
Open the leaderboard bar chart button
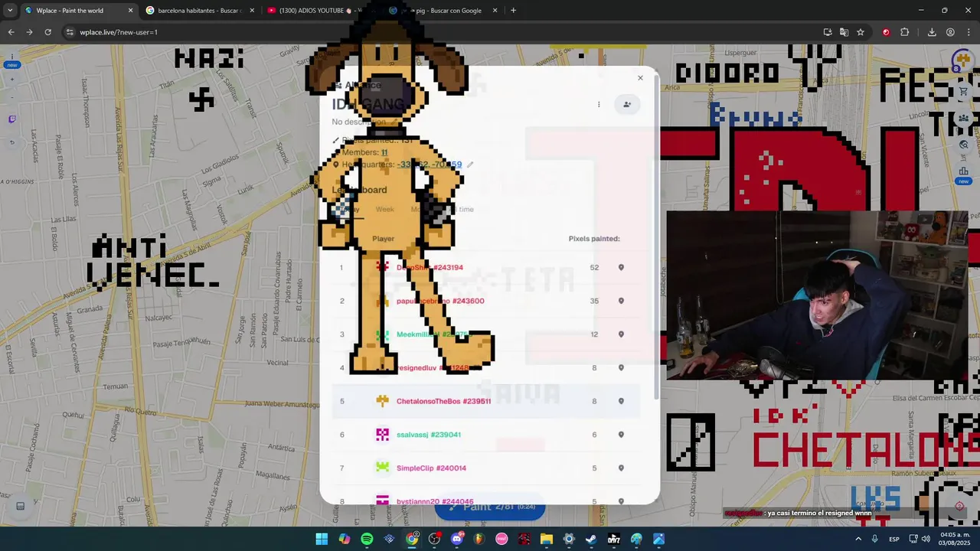963,171
